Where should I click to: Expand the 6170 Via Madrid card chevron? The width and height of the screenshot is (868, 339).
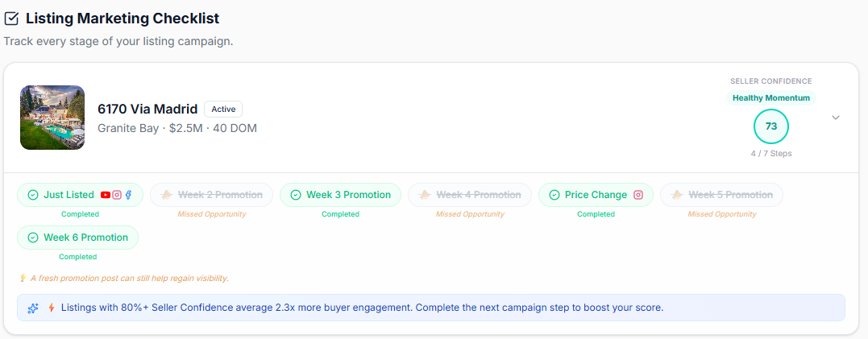pos(836,118)
